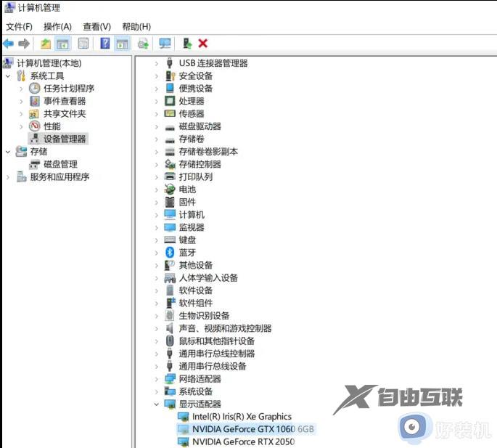Select the 其他设备 category

tap(196, 265)
